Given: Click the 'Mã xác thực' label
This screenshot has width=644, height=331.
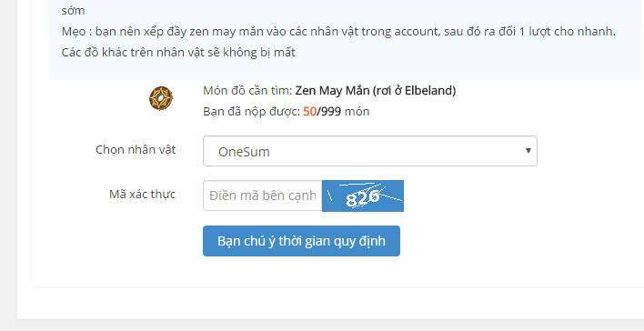Looking at the screenshot, I should pyautogui.click(x=142, y=195).
